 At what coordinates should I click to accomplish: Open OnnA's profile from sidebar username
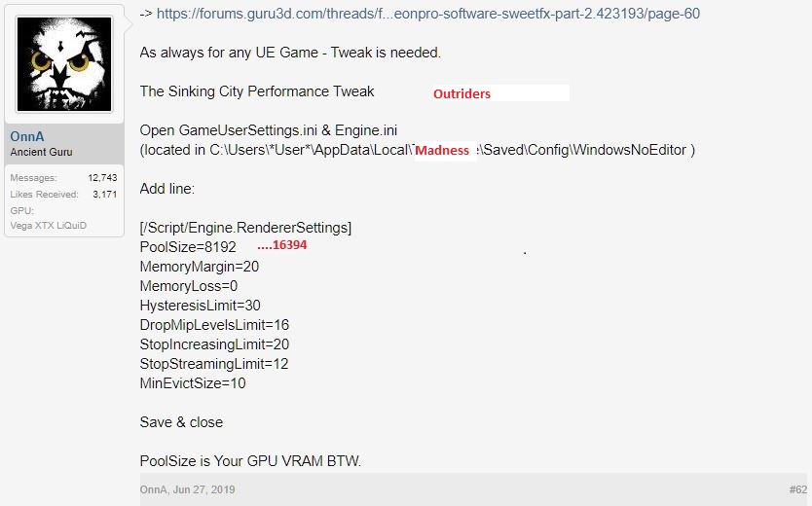tap(27, 136)
